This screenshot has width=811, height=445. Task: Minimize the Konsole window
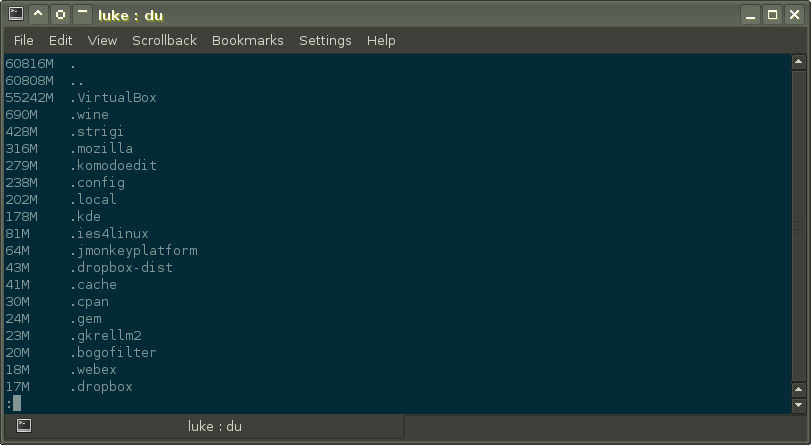click(750, 14)
